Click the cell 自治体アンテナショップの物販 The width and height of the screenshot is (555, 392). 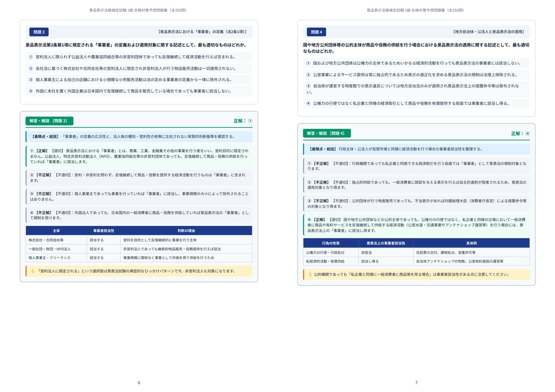click(x=472, y=261)
